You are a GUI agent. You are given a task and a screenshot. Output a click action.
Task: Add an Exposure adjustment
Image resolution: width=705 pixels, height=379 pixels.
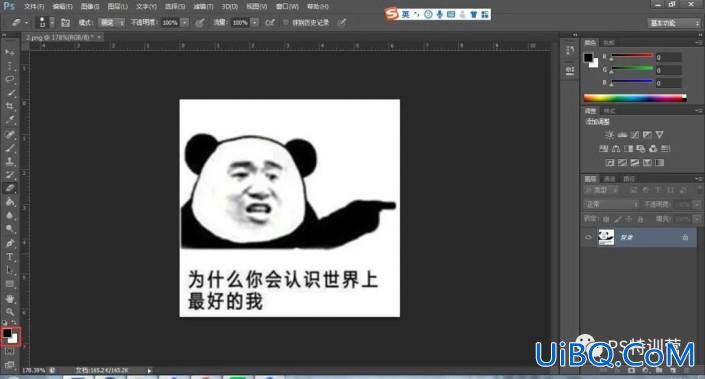pyautogui.click(x=647, y=134)
